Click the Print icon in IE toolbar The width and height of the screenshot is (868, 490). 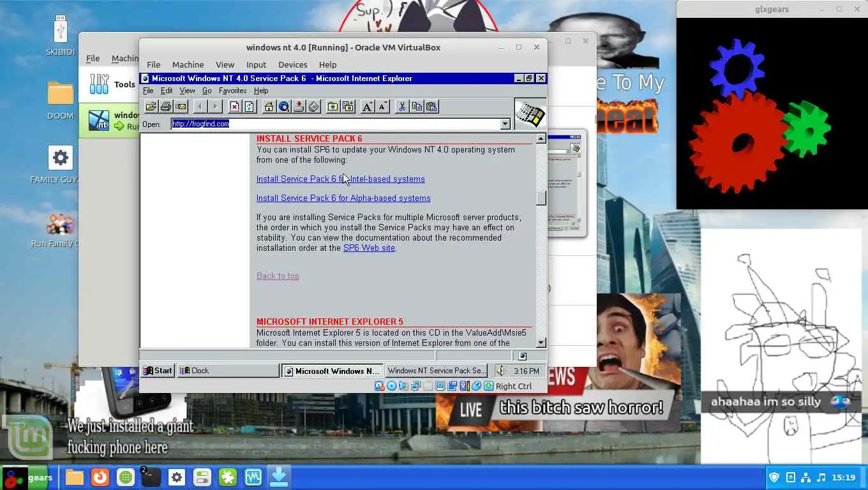166,107
